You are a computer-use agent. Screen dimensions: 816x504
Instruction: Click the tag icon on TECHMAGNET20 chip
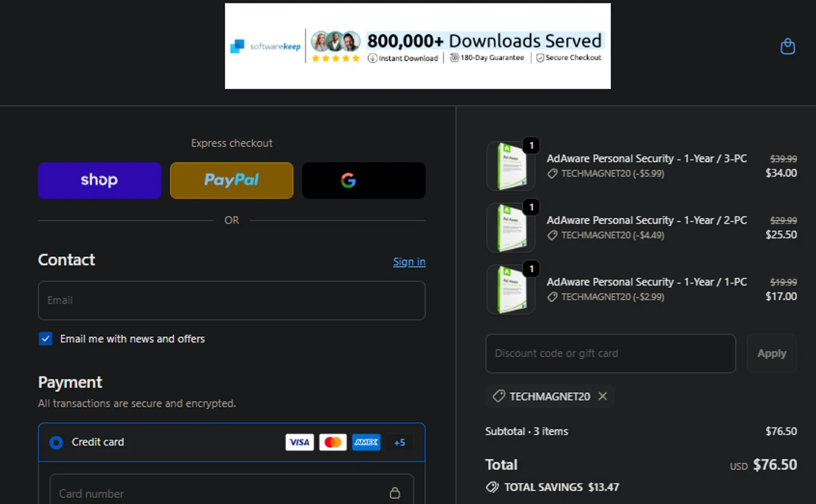point(499,396)
